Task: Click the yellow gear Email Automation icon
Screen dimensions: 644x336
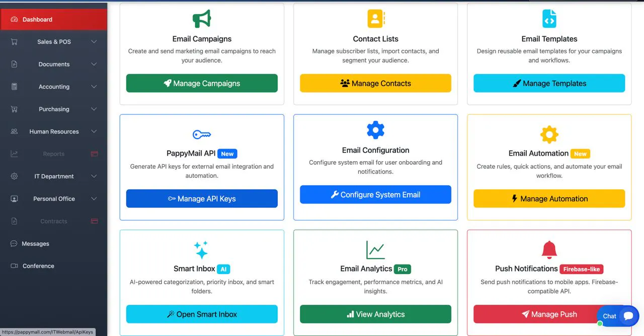Action: tap(549, 135)
